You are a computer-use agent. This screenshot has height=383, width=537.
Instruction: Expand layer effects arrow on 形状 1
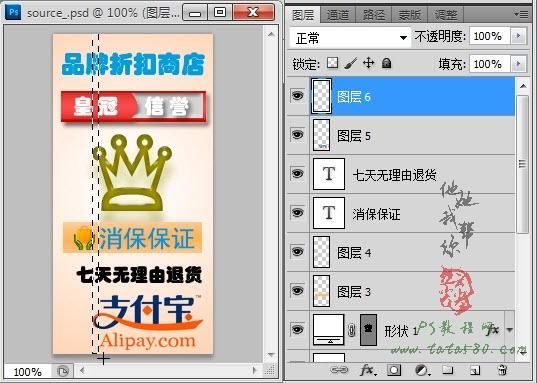point(510,330)
